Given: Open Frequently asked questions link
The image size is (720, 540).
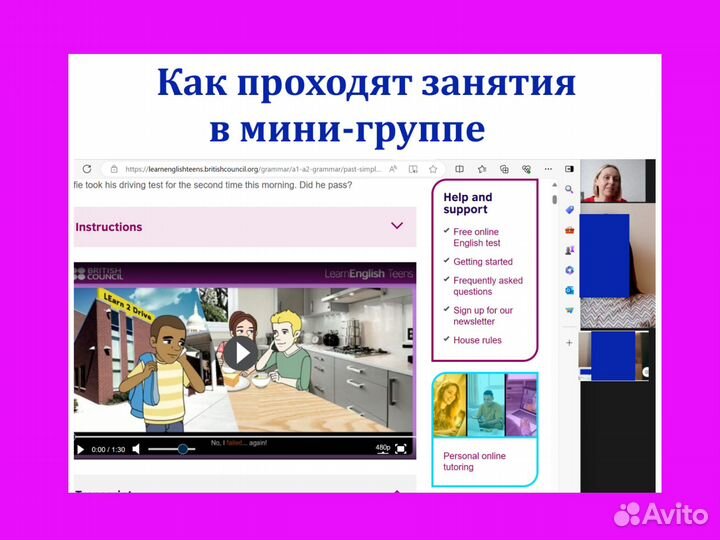Looking at the screenshot, I should point(488,286).
